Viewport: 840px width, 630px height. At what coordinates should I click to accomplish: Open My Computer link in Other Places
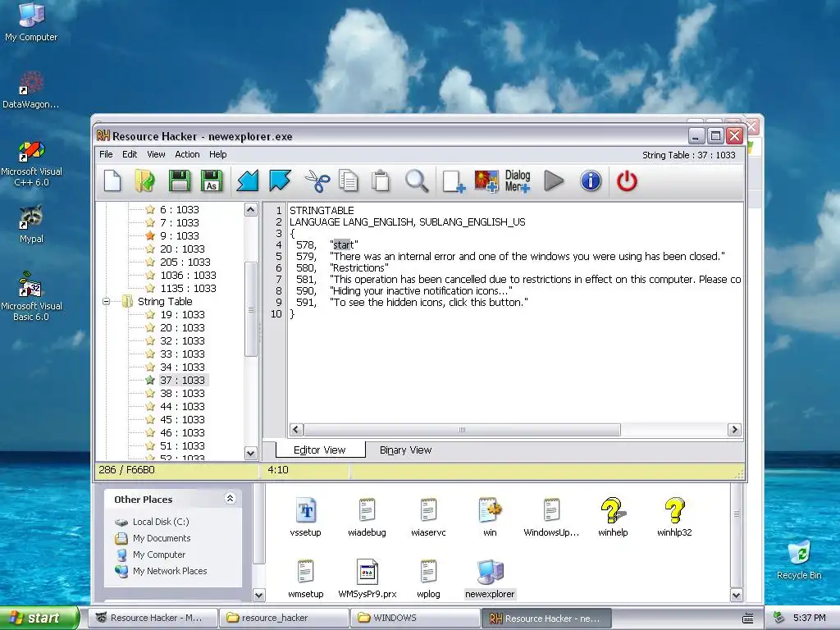[158, 555]
